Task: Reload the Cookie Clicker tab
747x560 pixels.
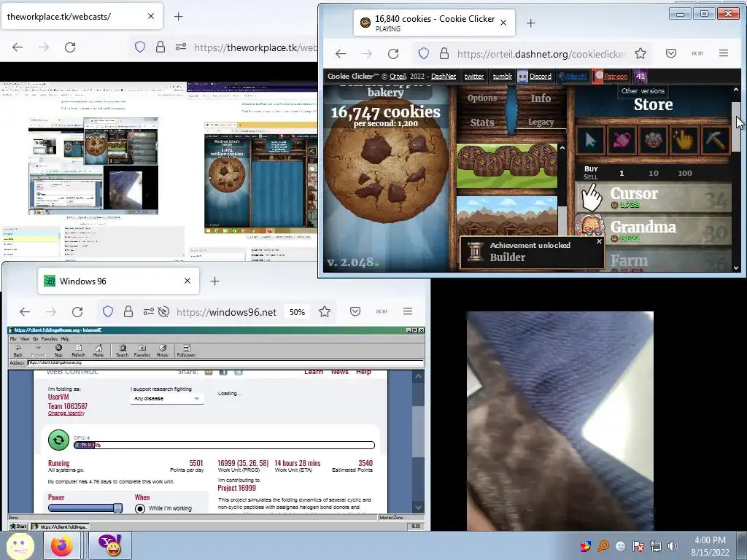Action: (393, 53)
